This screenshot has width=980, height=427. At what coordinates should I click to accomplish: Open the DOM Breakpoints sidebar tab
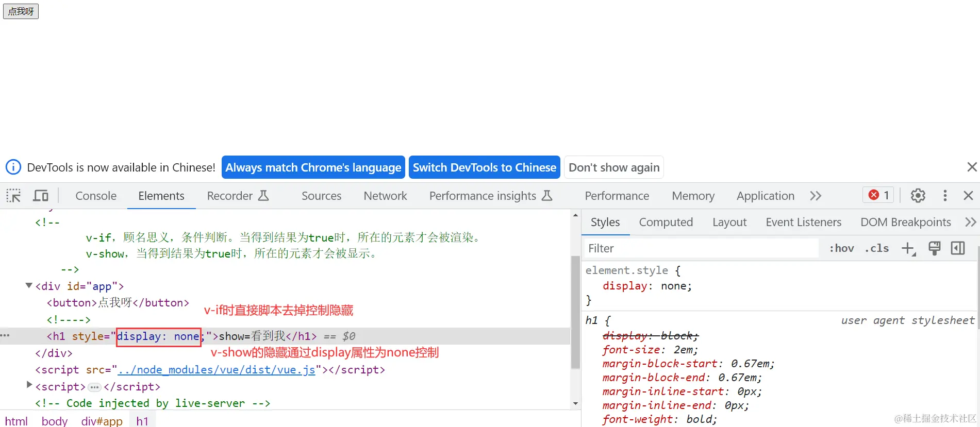[x=906, y=222]
